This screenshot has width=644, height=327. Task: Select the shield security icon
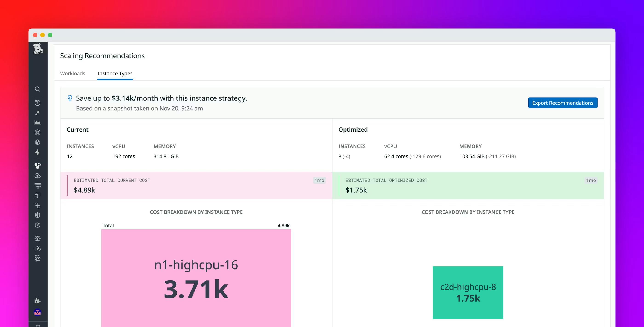click(x=38, y=215)
